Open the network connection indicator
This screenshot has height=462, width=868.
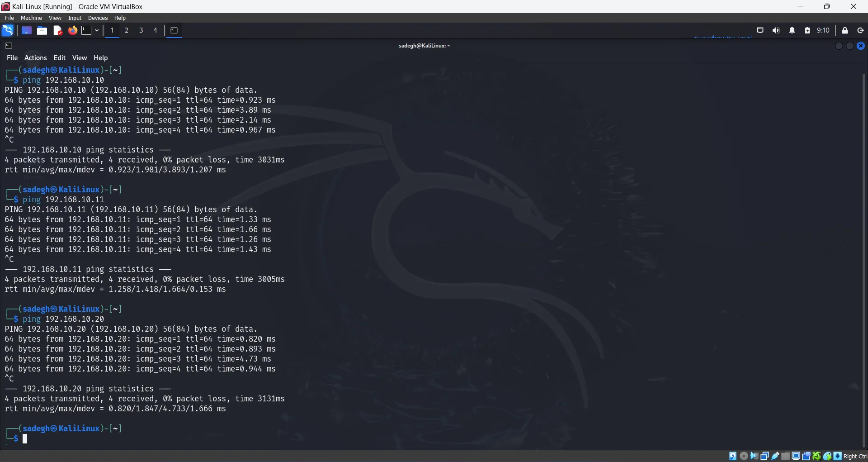(x=760, y=30)
